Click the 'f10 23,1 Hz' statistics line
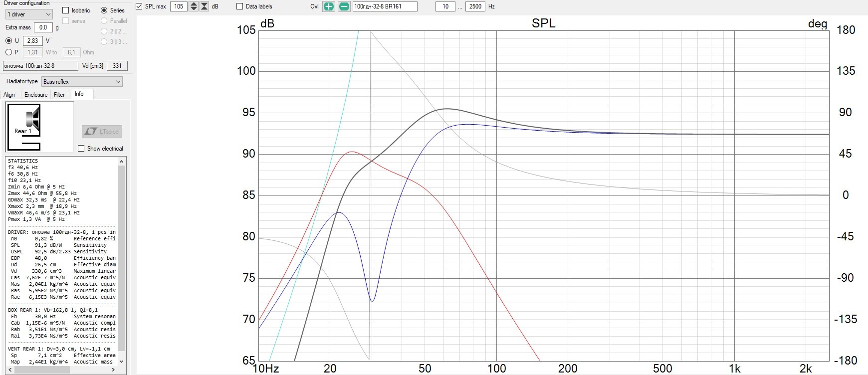 click(24, 181)
